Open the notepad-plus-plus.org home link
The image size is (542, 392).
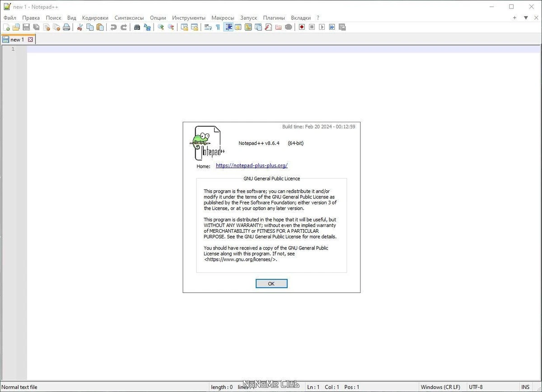(252, 166)
